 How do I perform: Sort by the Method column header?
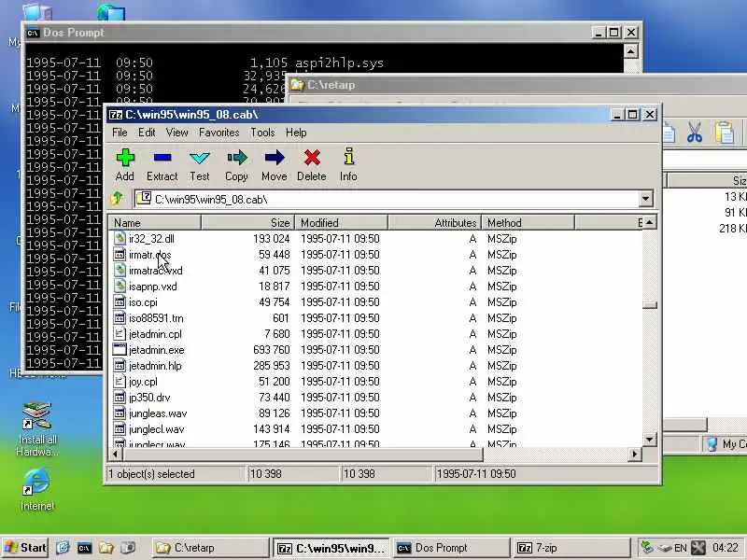(x=528, y=222)
